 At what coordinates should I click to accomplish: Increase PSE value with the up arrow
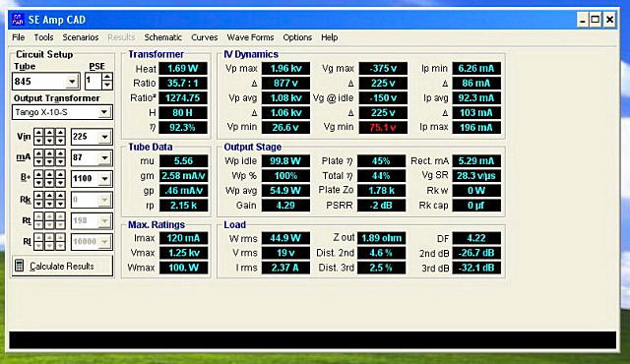pyautogui.click(x=107, y=77)
